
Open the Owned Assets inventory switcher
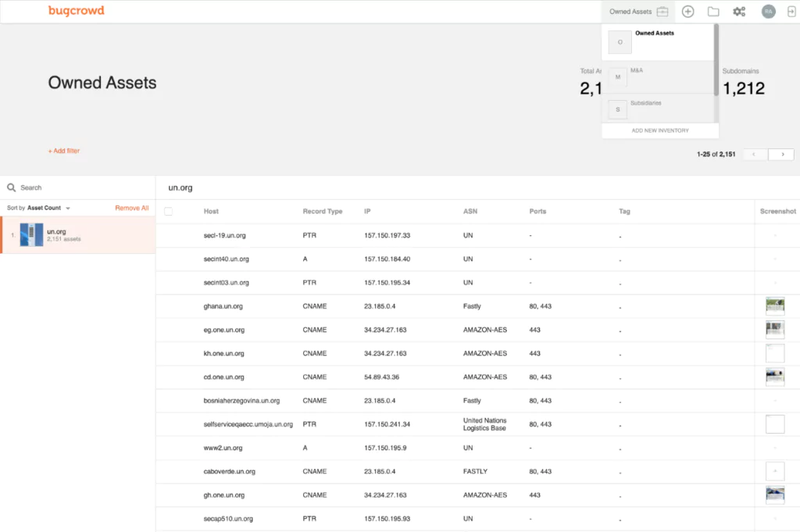(638, 11)
